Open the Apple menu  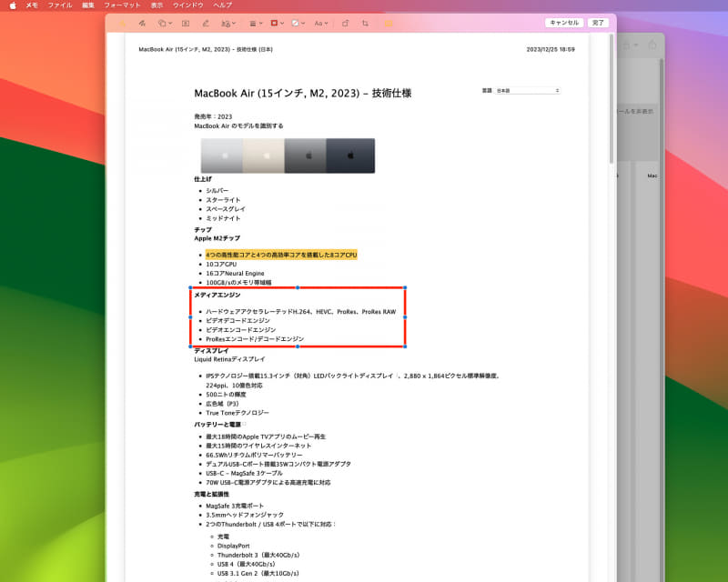[13, 6]
